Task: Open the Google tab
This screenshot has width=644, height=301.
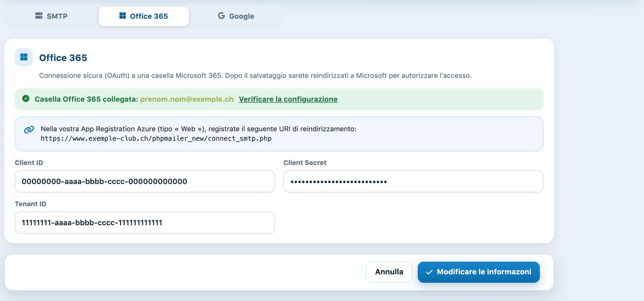Action: 236,16
